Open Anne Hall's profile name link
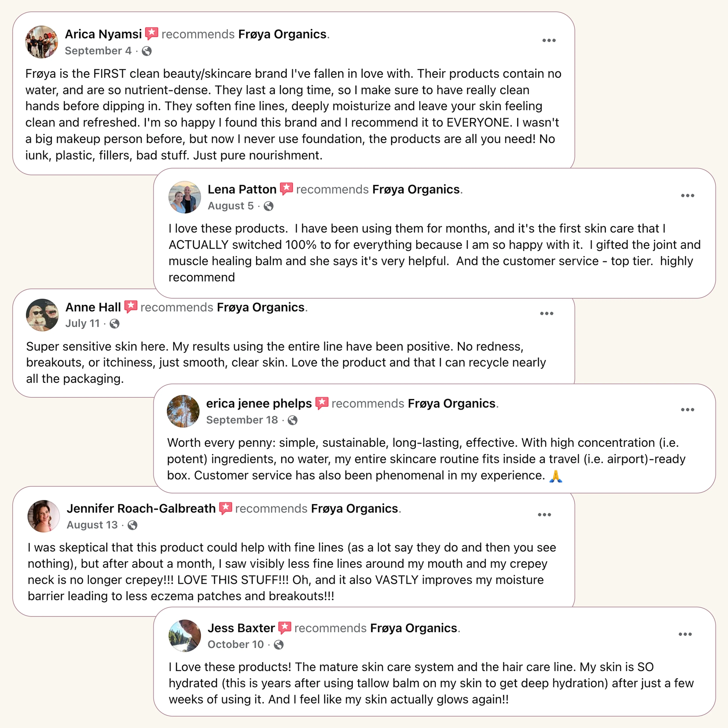The height and width of the screenshot is (728, 728). point(93,307)
